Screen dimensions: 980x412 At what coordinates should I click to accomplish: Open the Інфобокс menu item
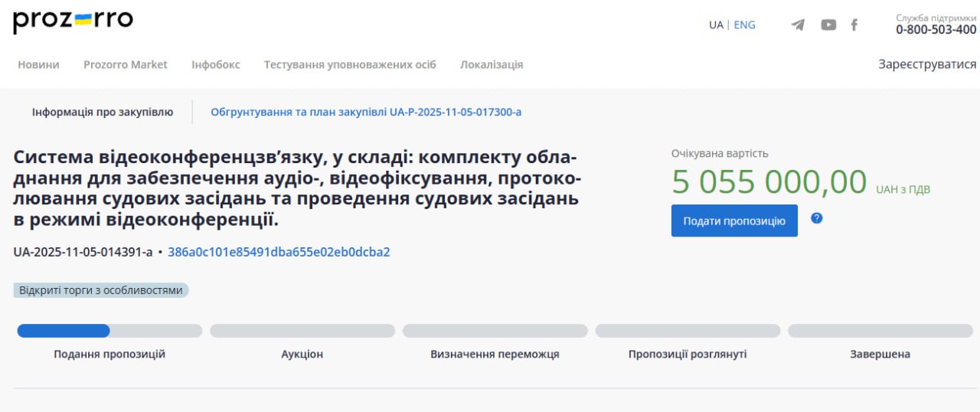215,64
